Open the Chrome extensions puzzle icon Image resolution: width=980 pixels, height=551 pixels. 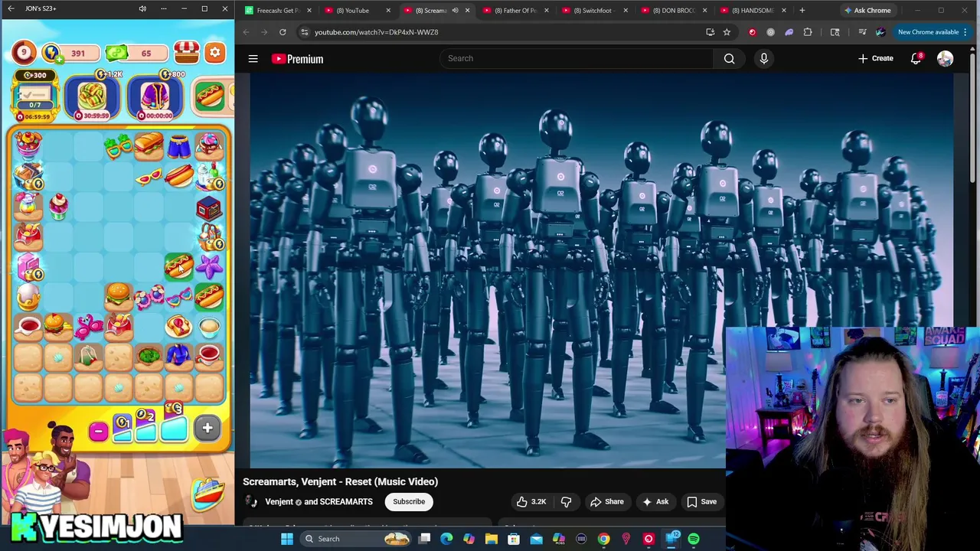808,32
